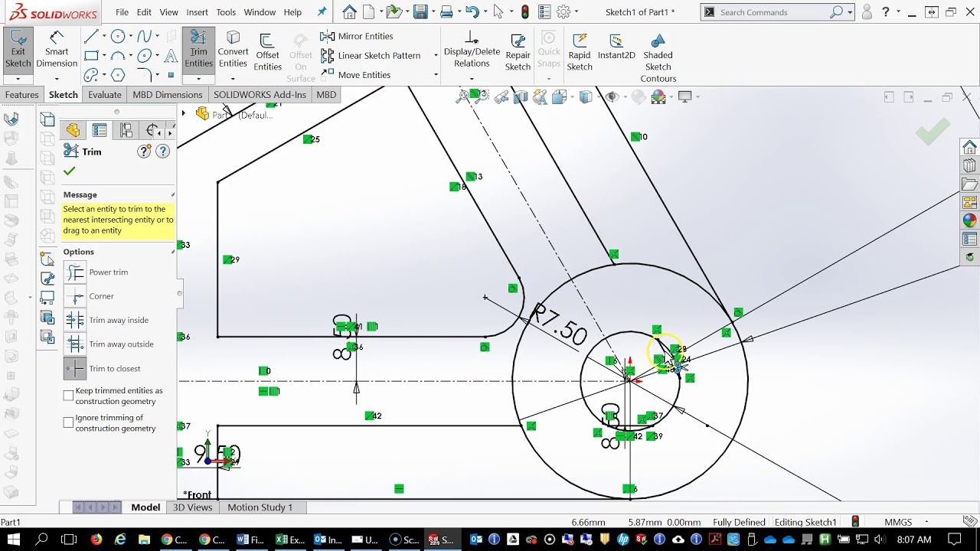Image resolution: width=980 pixels, height=551 pixels.
Task: Switch to the Features tab
Action: pyautogui.click(x=21, y=95)
